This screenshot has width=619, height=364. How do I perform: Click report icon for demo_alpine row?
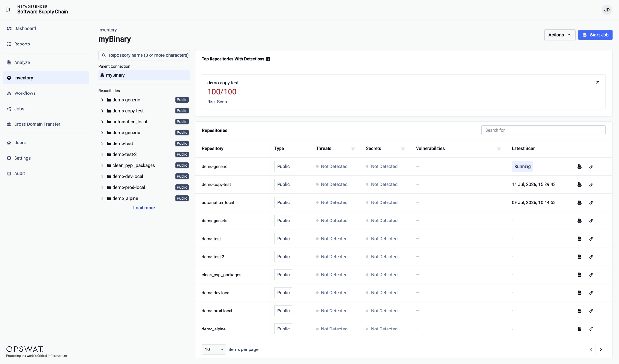coord(580,329)
